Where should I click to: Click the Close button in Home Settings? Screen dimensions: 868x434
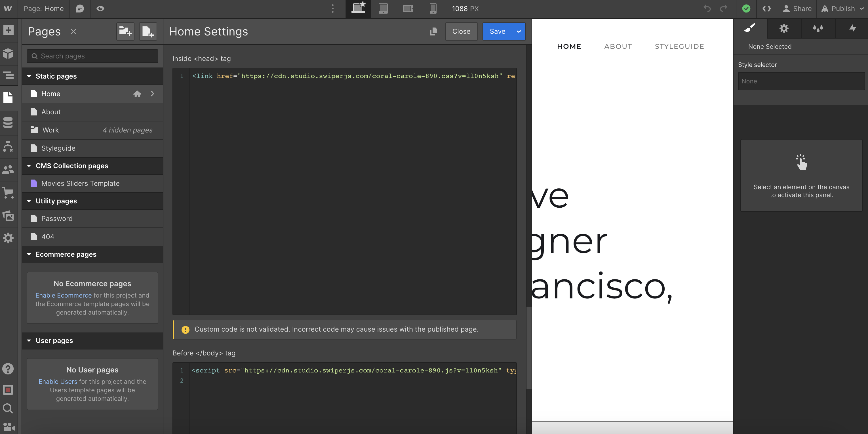pos(462,31)
